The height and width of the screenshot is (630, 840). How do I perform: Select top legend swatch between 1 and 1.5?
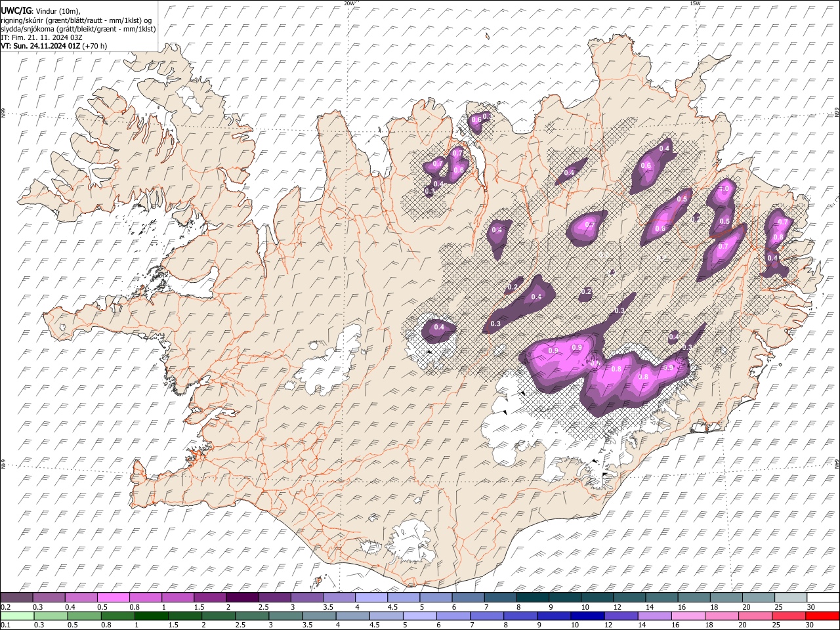(177, 597)
